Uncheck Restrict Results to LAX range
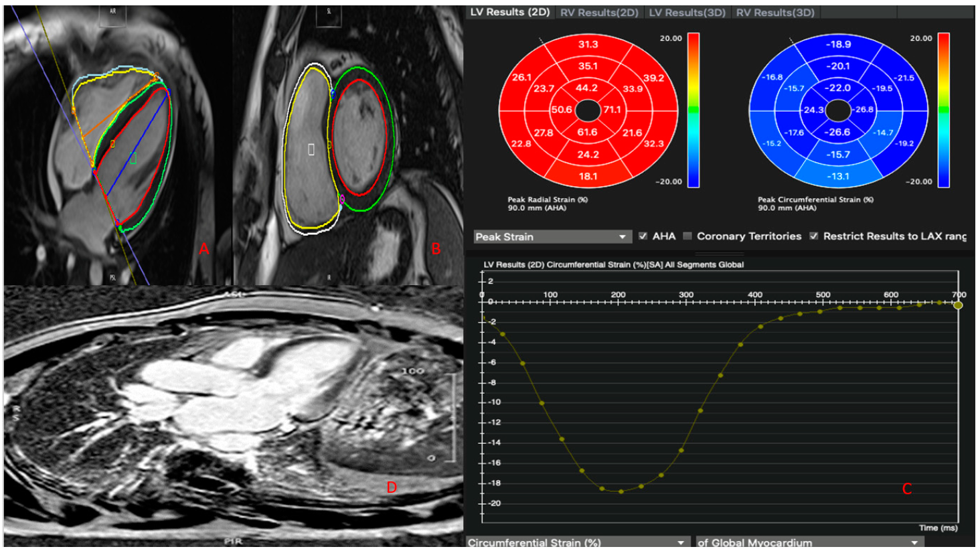Screen dimensions: 980x551 [x=813, y=236]
